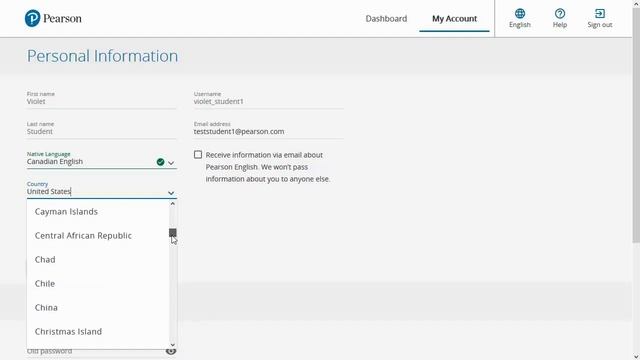The height and width of the screenshot is (360, 640).
Task: Click the country list scroll up arrow
Action: point(173,203)
